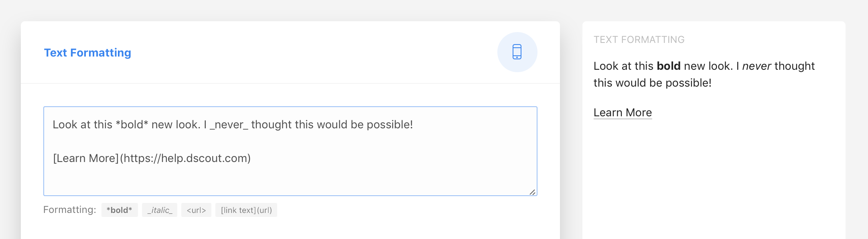
Task: Click the mobile phone preview icon
Action: (x=517, y=52)
